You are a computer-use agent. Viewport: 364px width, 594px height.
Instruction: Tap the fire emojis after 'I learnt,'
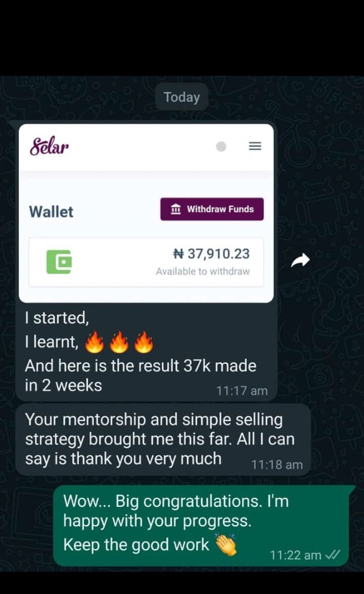pos(119,342)
